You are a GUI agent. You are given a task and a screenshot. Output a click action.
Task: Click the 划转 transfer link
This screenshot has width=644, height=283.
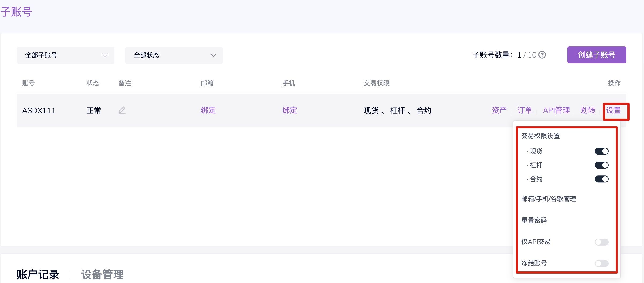(x=588, y=110)
